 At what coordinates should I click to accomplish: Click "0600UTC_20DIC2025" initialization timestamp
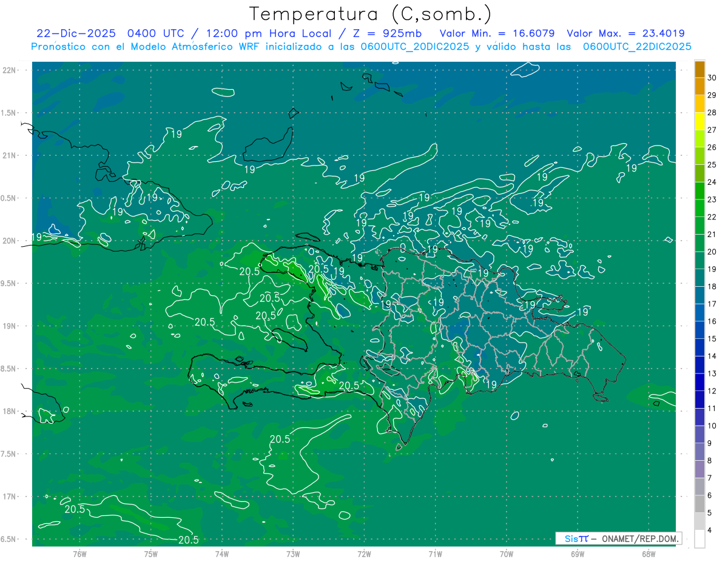point(414,47)
